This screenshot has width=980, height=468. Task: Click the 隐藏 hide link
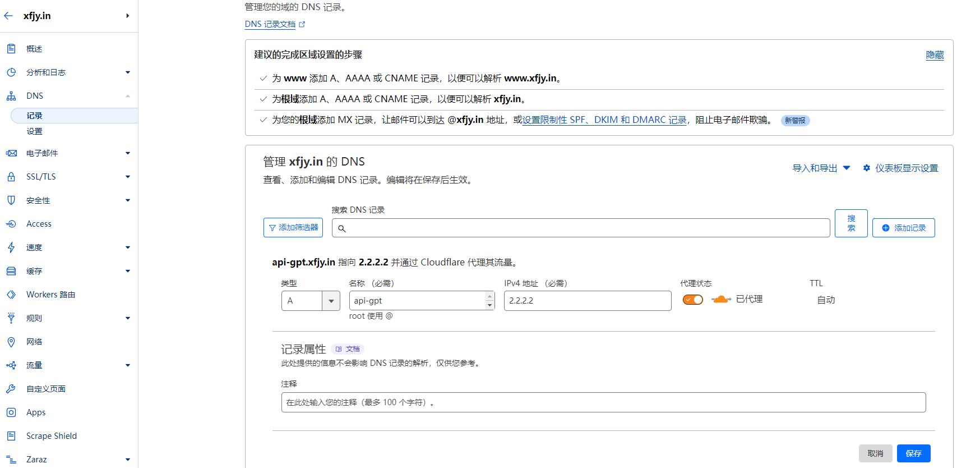935,55
